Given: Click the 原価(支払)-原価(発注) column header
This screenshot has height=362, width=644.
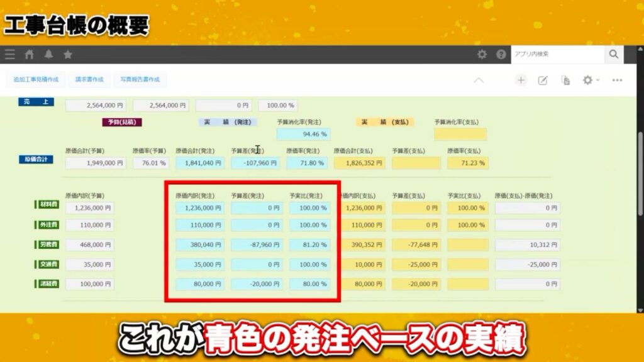Looking at the screenshot, I should (x=523, y=196).
